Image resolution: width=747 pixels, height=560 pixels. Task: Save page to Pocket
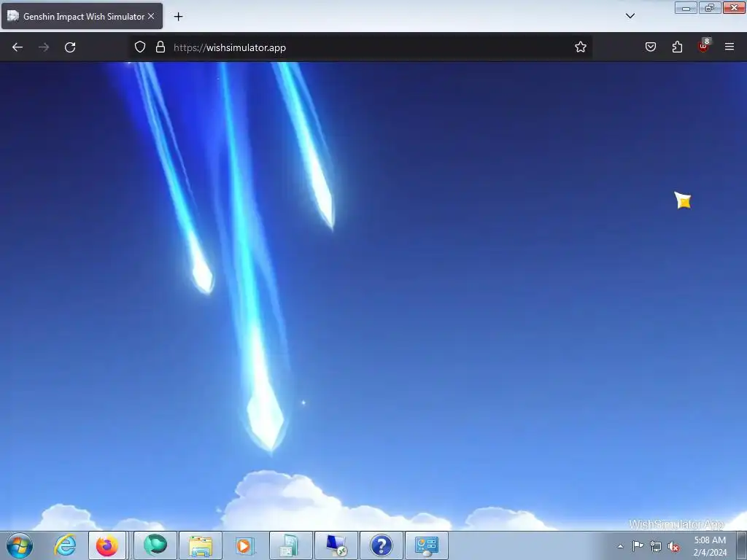[650, 47]
